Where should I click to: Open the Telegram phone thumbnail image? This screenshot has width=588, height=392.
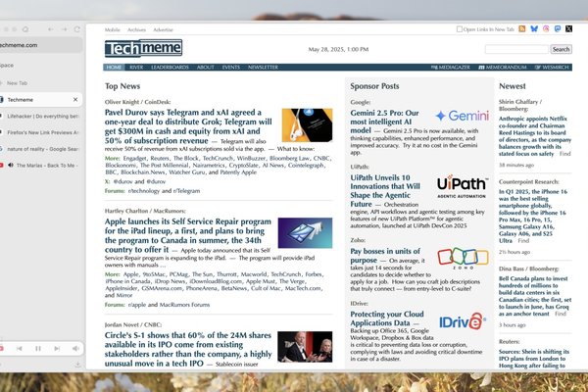point(307,125)
